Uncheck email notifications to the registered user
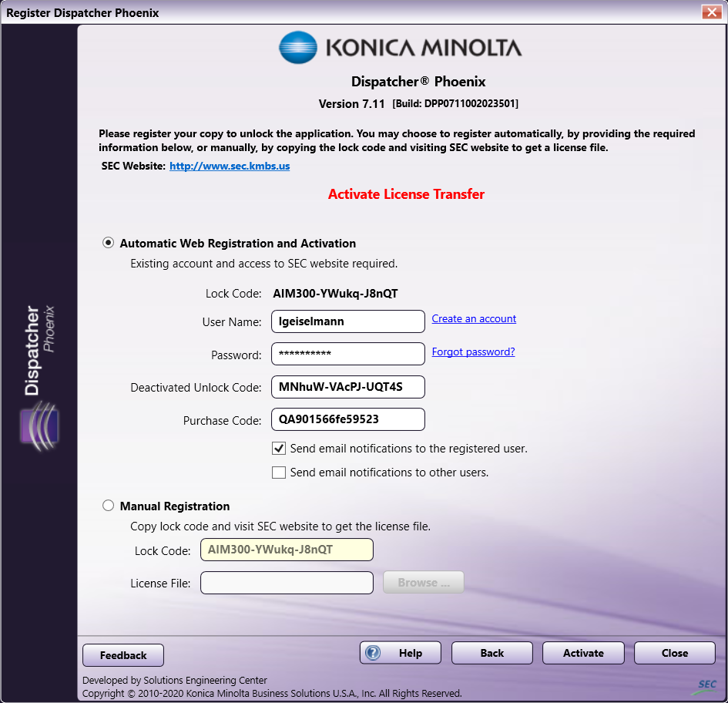Screen dimensions: 728x703 [279, 449]
